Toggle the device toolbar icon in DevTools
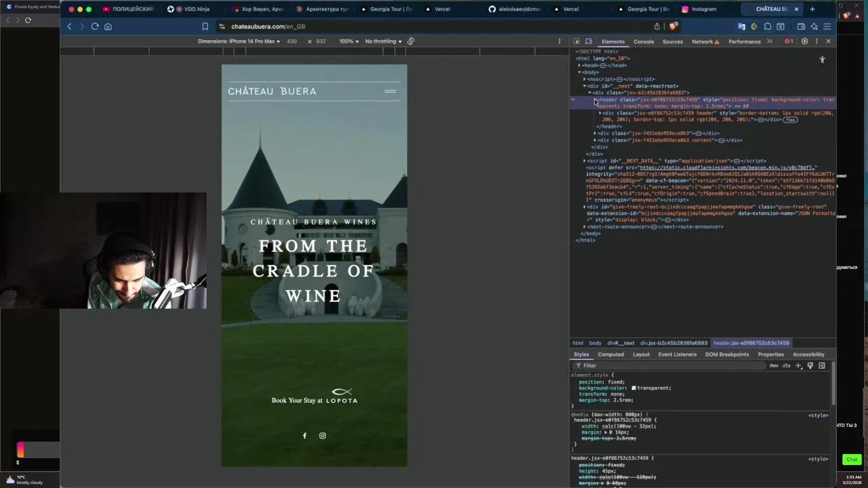Image resolution: width=868 pixels, height=488 pixels. [x=589, y=41]
